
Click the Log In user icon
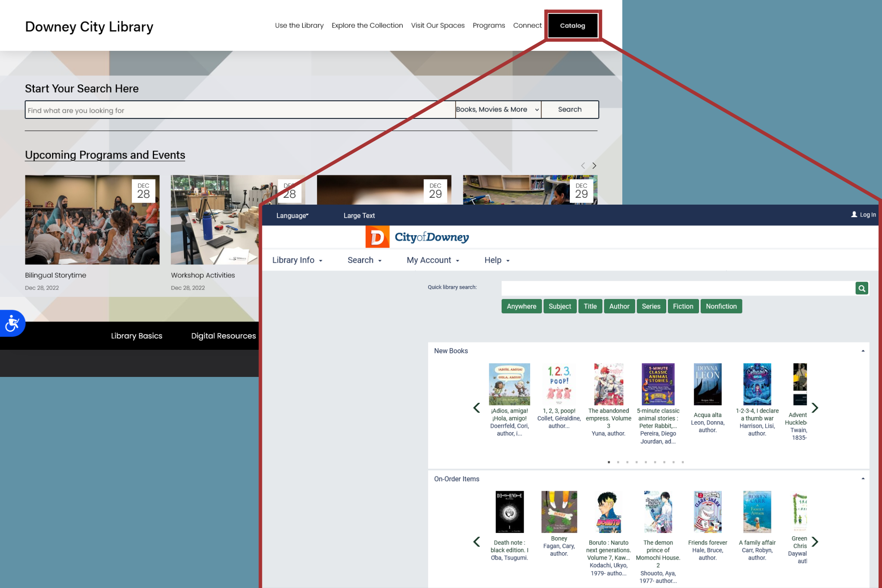[x=854, y=215]
